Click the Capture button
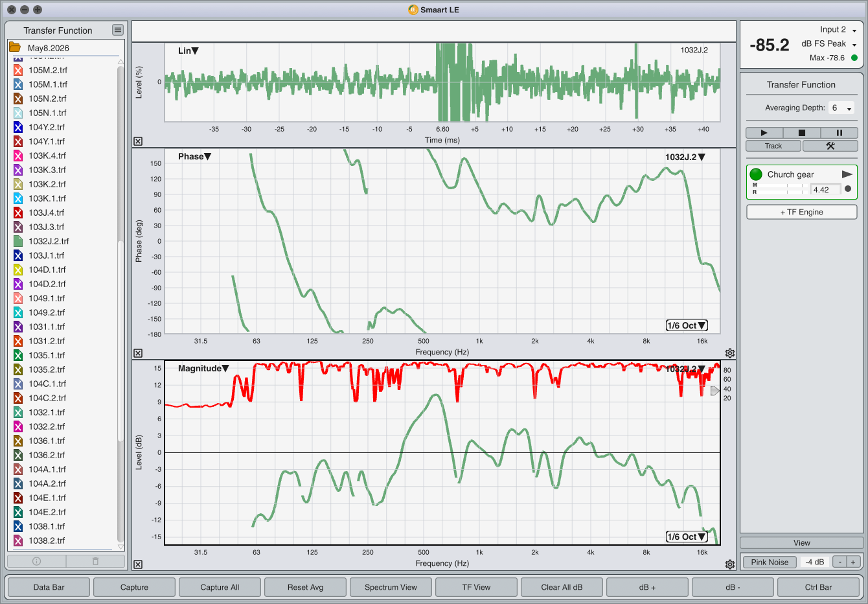 click(134, 587)
